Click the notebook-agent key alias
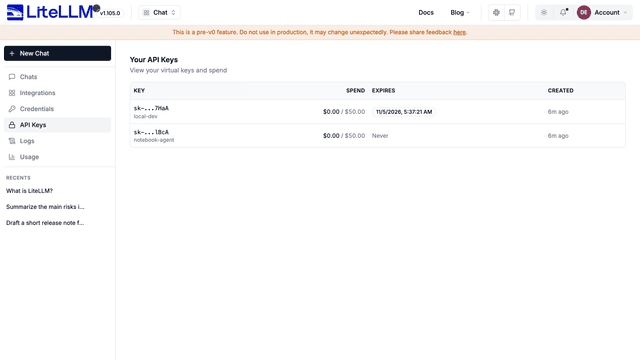Image resolution: width=640 pixels, height=360 pixels. [x=154, y=140]
